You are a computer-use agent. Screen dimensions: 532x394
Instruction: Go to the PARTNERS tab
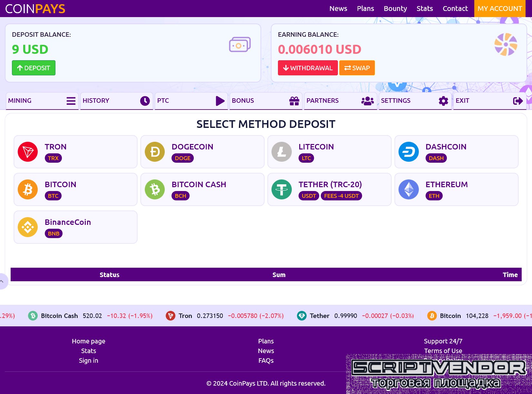pyautogui.click(x=340, y=101)
